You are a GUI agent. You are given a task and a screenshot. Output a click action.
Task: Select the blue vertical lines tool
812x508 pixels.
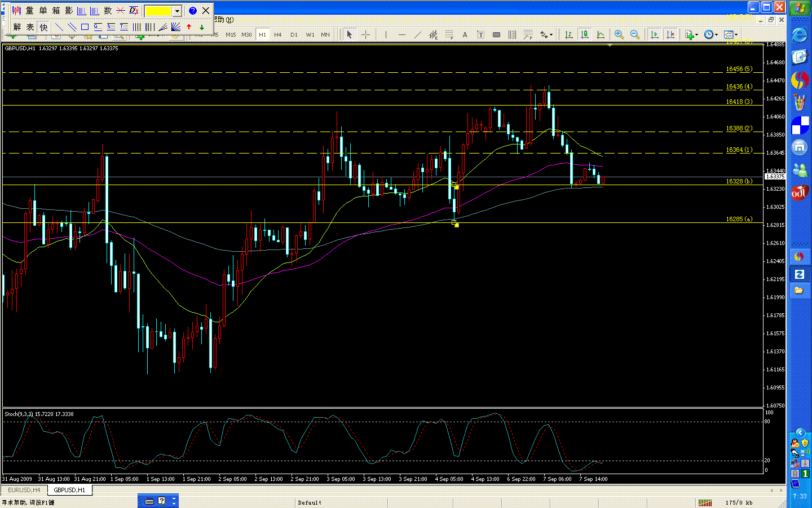[137, 27]
